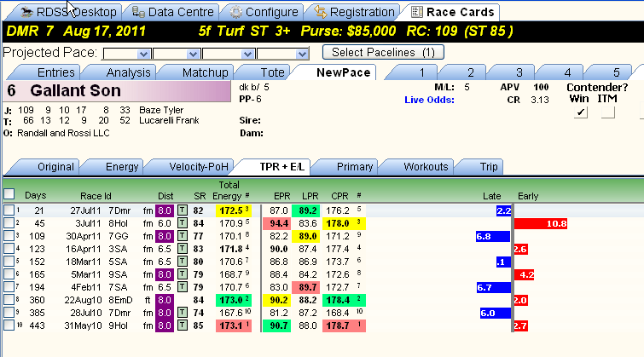Click the CPR column header
The image size is (644, 357).
tap(339, 196)
